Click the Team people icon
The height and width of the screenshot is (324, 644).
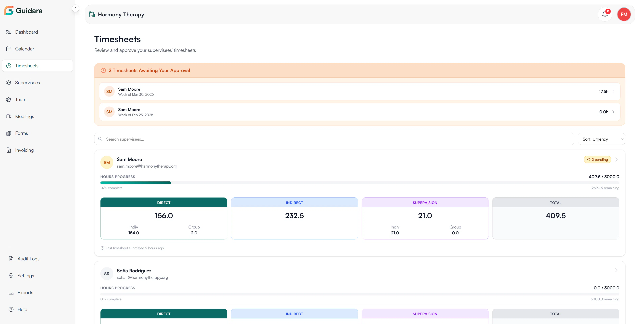[9, 99]
